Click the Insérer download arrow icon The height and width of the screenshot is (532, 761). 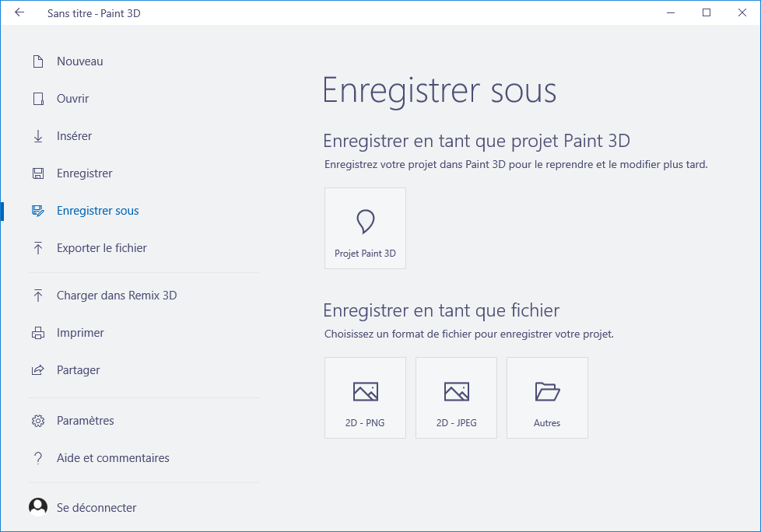pos(38,136)
